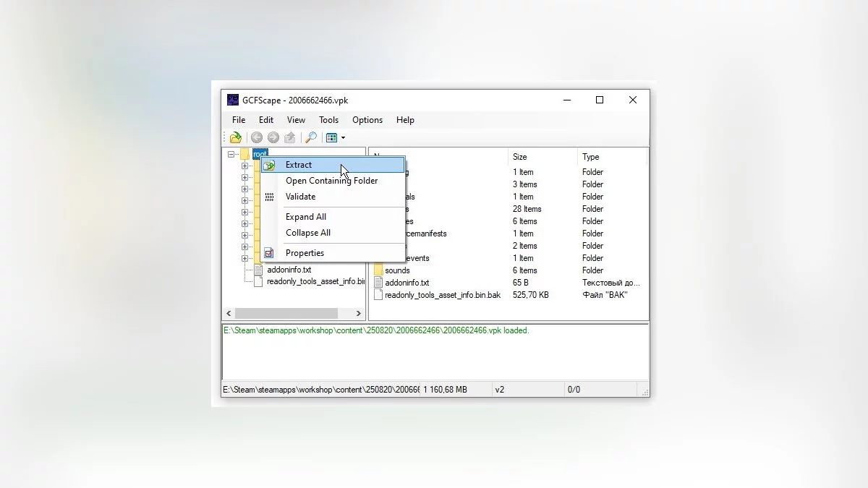Select addoninfo.txt in the file list
The image size is (868, 488).
click(x=407, y=283)
